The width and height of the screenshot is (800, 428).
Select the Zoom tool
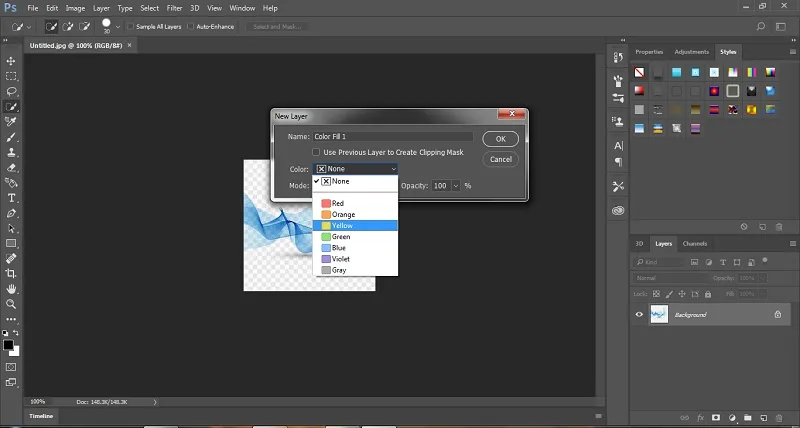pos(11,304)
